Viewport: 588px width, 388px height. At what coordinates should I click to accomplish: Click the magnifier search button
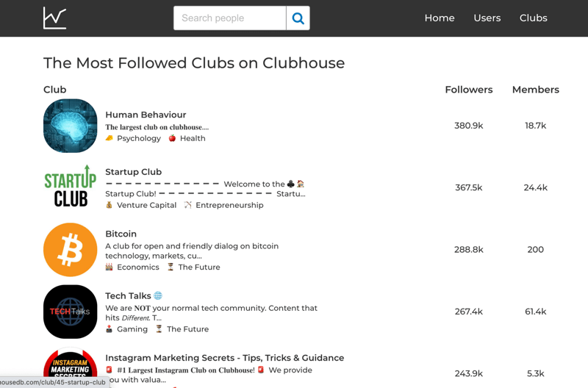coord(298,18)
